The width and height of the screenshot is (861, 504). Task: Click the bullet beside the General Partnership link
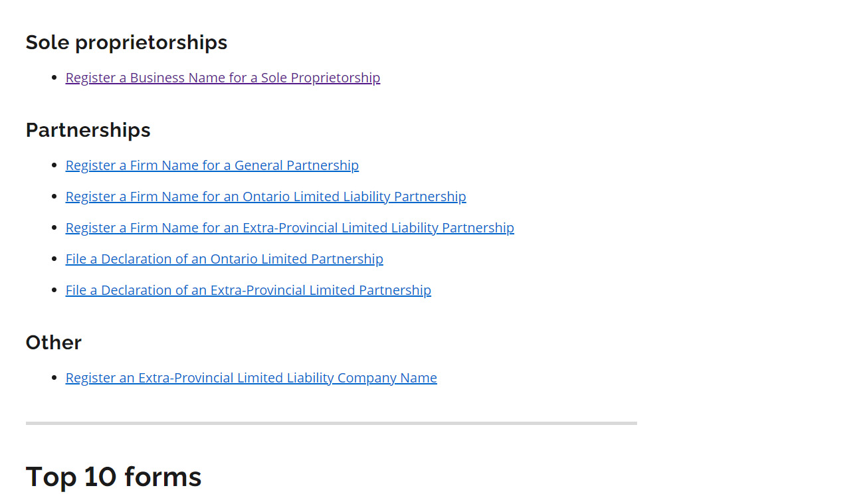pos(55,165)
